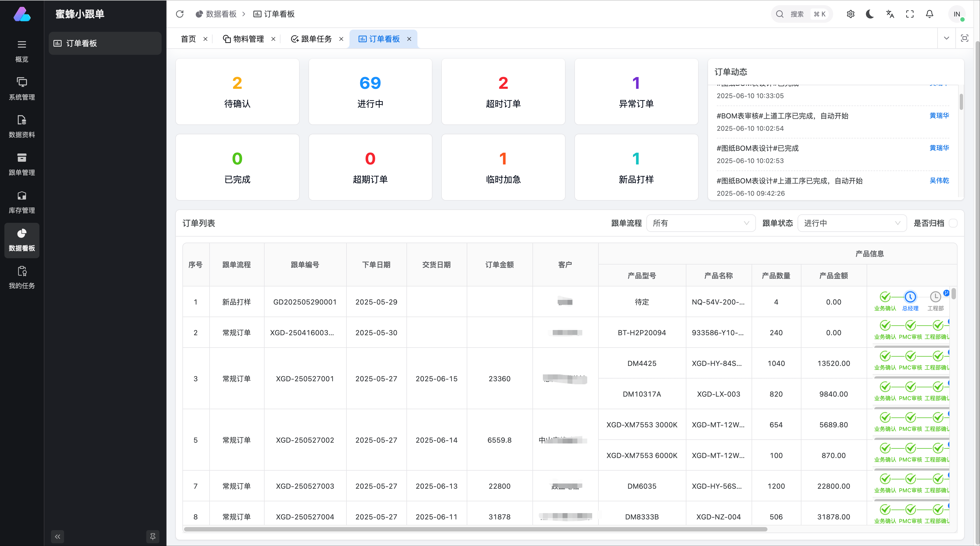Screen dimensions: 980x546
Task: Toggle the pin button at sidebar bottom
Action: pos(153,536)
